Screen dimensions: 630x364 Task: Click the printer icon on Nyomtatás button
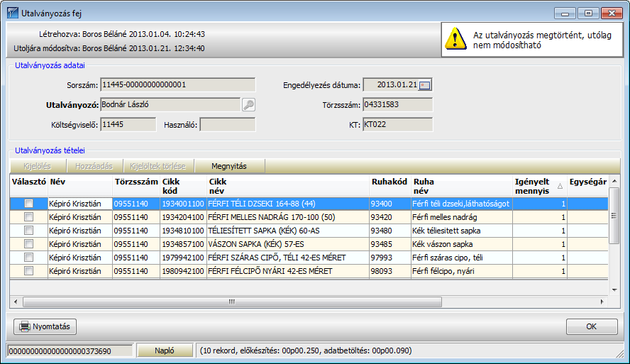point(25,326)
